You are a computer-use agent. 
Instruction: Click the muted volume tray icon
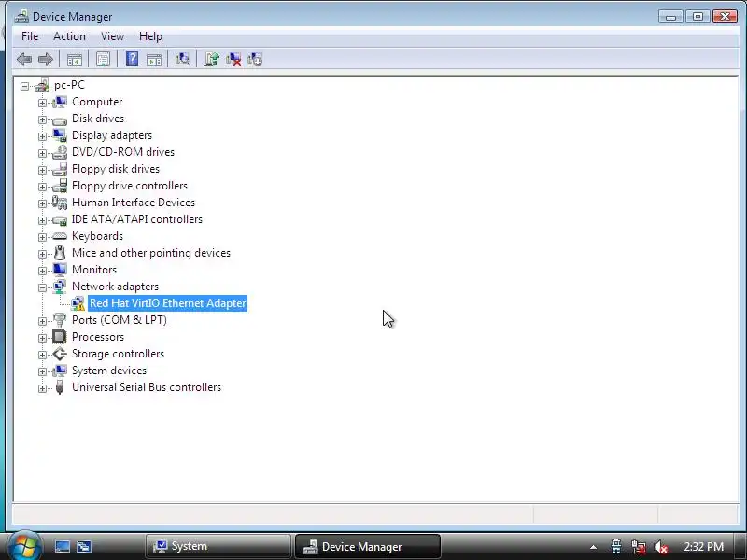(660, 547)
